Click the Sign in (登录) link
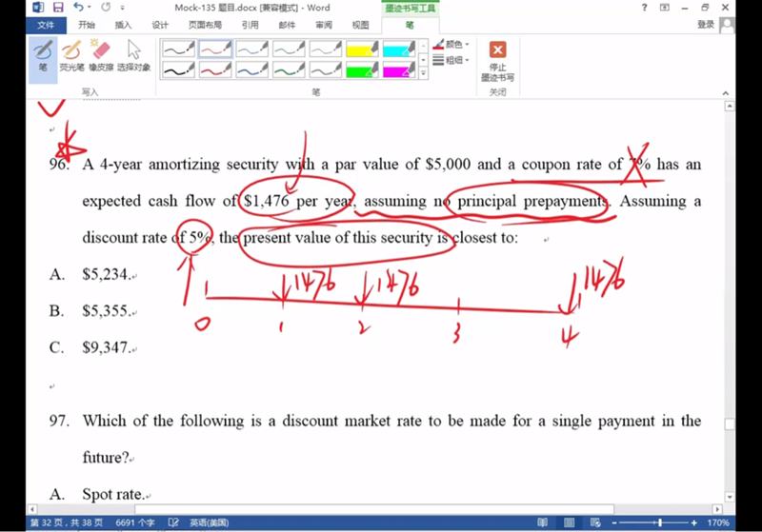Screen dimensions: 762x532 705,25
